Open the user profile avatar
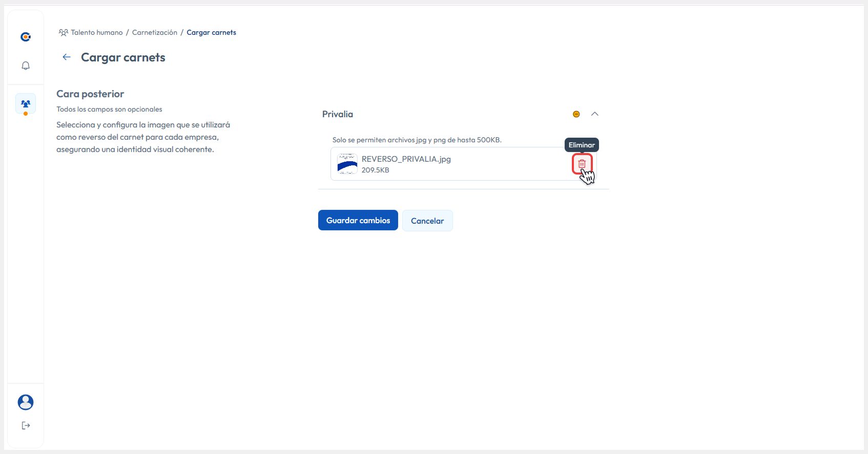 coord(26,402)
